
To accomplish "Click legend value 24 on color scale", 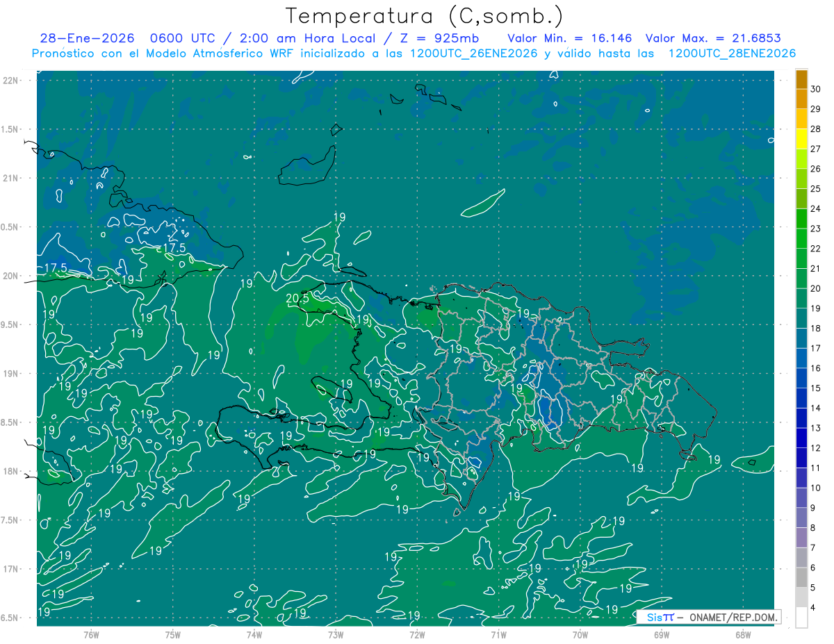I will 816,209.
